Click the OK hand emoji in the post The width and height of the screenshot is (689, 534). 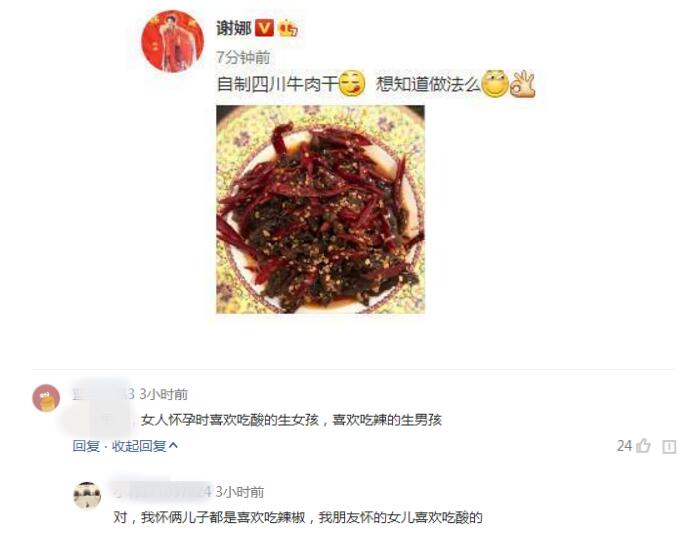click(x=522, y=84)
